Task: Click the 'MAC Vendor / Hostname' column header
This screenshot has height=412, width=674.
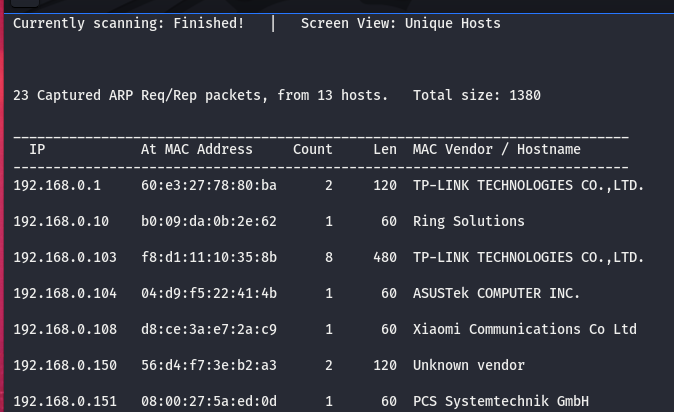Action: [x=496, y=149]
